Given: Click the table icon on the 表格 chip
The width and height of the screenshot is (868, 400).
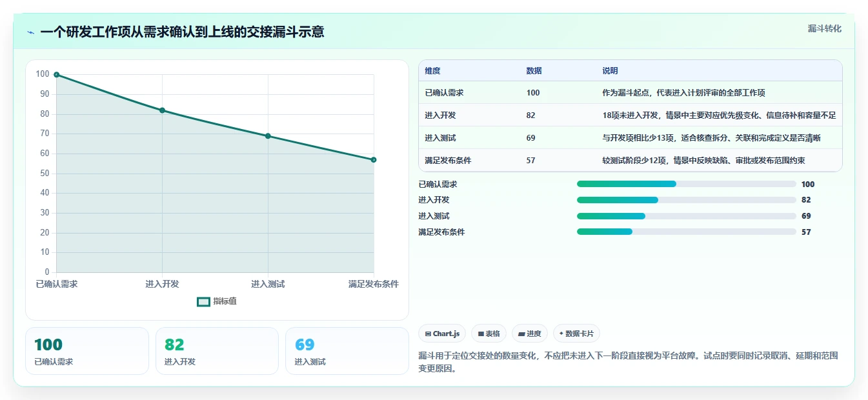Looking at the screenshot, I should point(481,334).
